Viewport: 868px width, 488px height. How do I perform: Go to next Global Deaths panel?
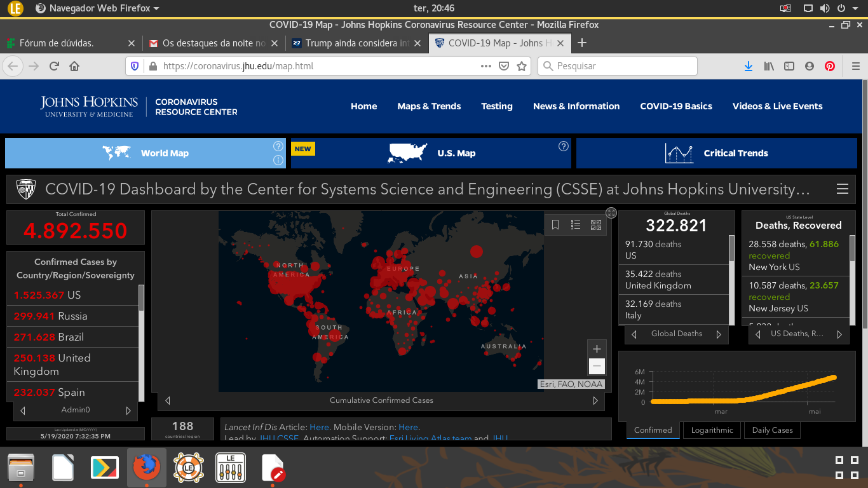coord(719,334)
